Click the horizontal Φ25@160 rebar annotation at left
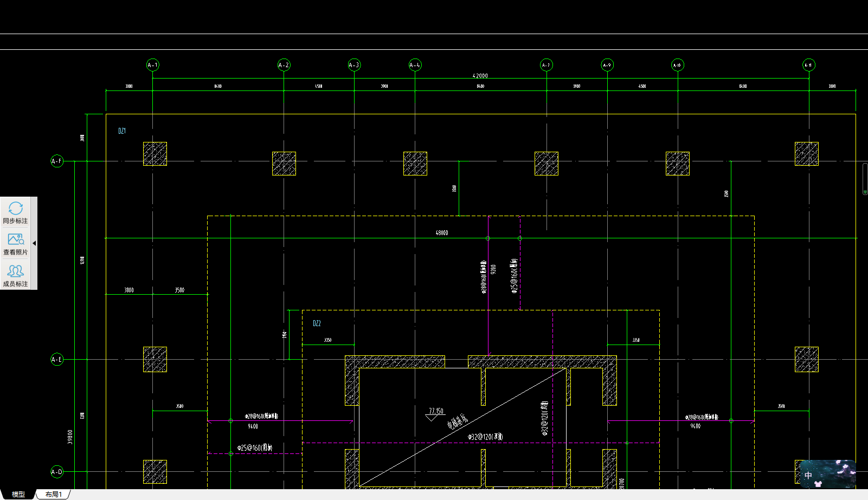The height and width of the screenshot is (500, 868). pos(254,448)
